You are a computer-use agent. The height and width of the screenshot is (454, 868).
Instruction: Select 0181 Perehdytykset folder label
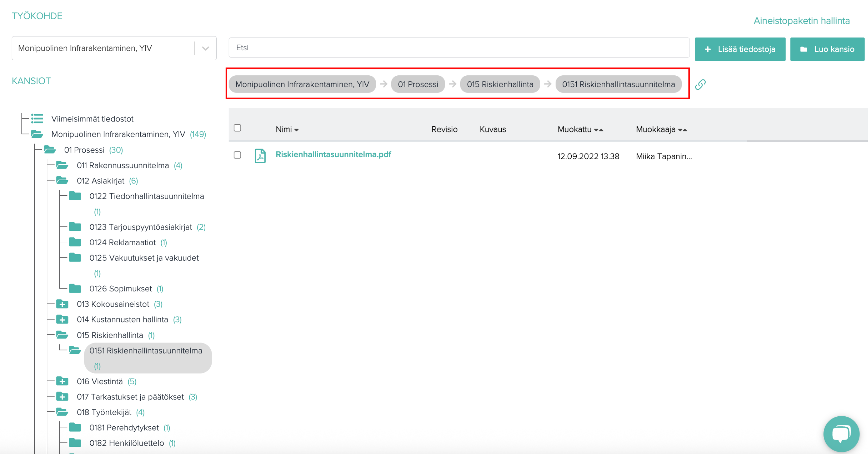point(124,427)
